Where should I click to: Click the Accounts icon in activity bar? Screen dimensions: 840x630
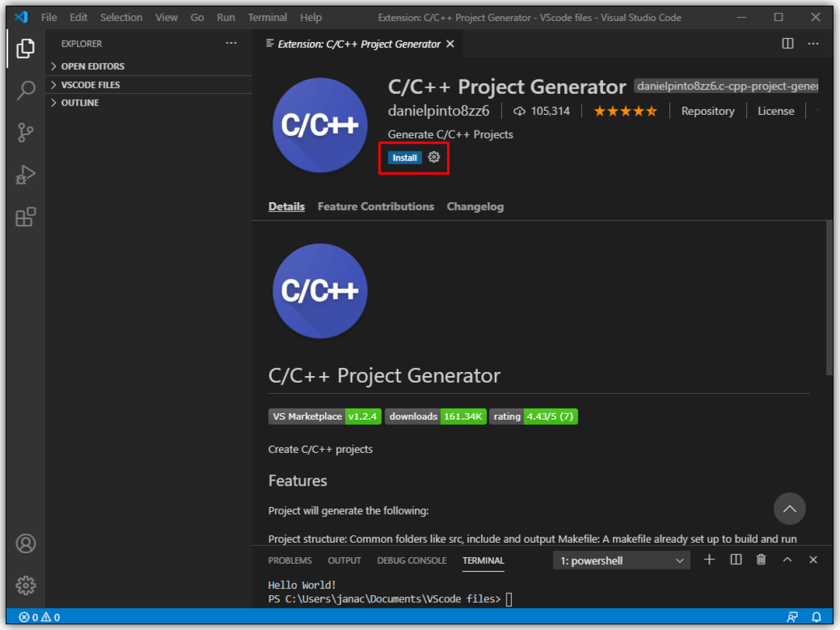(x=25, y=543)
